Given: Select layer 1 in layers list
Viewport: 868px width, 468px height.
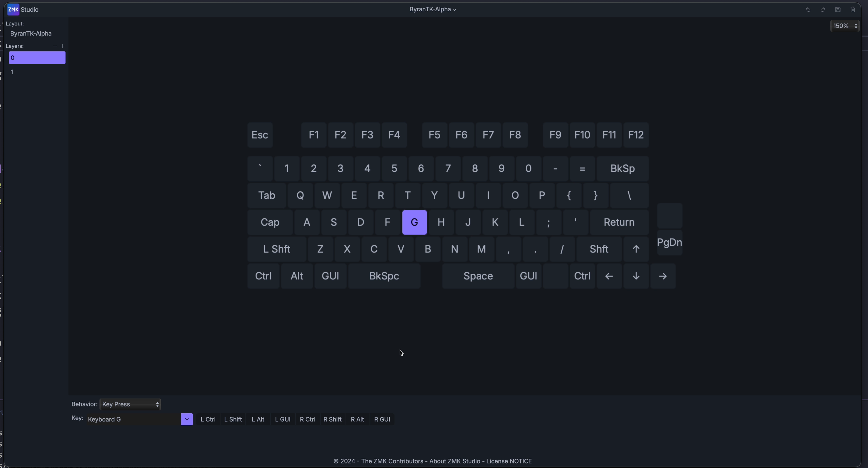Looking at the screenshot, I should (x=37, y=72).
